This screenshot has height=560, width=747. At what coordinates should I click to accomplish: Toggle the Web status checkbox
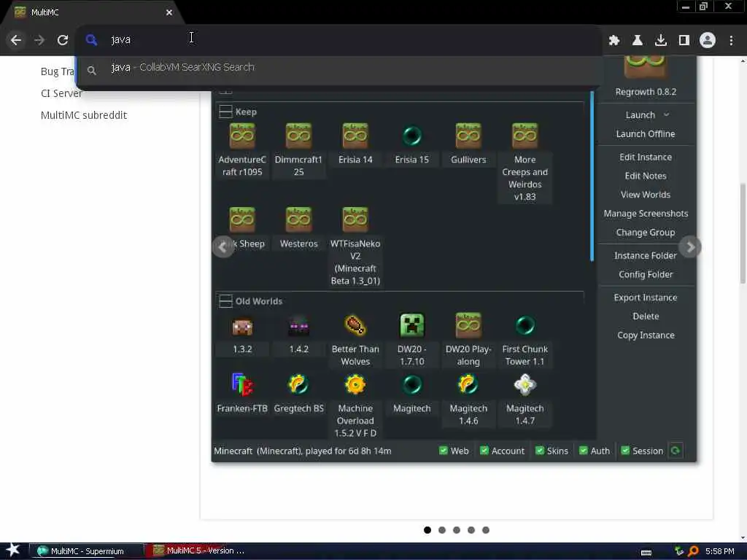[443, 451]
